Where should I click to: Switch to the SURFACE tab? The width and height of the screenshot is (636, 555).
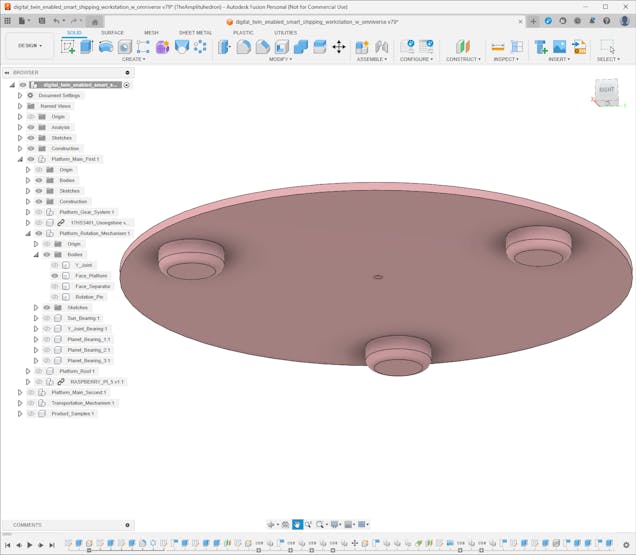[x=112, y=32]
